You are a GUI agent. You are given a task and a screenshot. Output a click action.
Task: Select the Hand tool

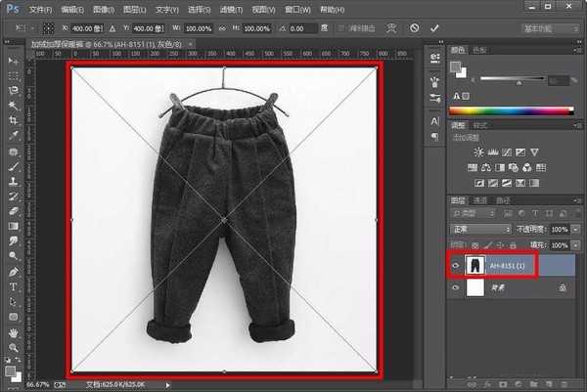click(x=14, y=331)
